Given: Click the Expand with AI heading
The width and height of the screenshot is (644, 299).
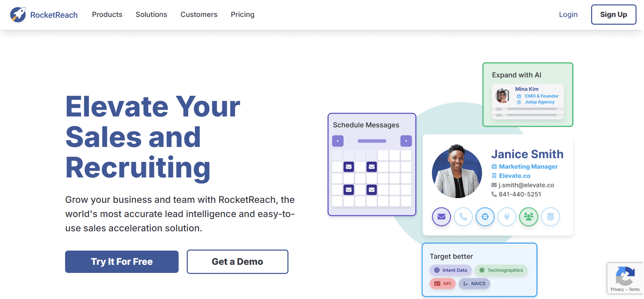Looking at the screenshot, I should pos(517,75).
